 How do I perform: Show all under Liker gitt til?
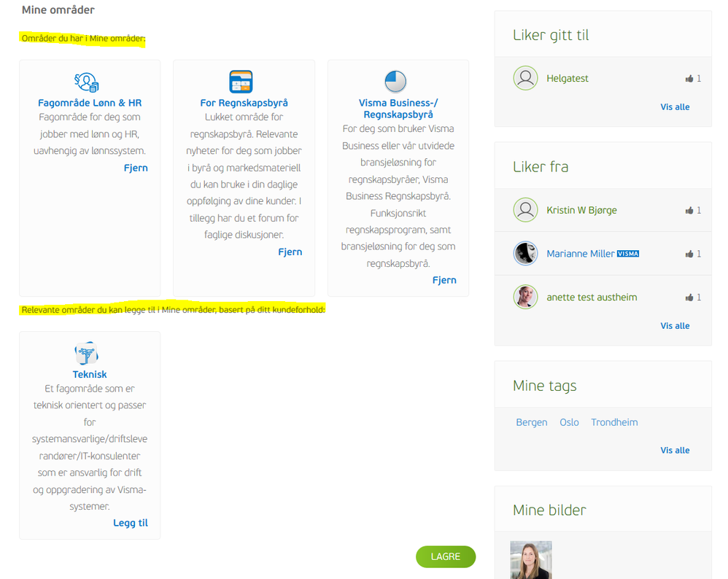[x=675, y=106]
